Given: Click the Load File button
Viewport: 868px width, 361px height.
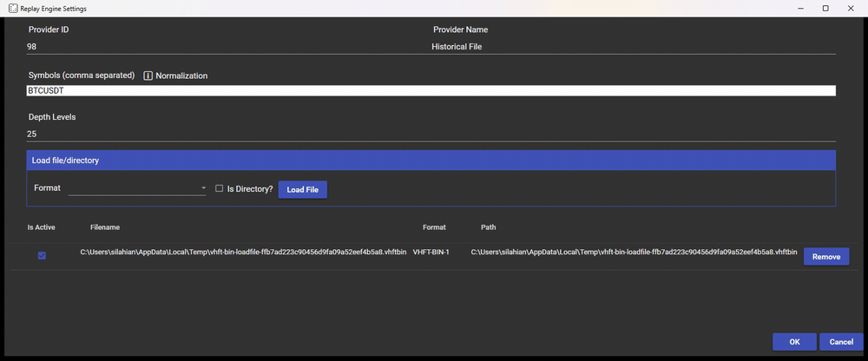Looking at the screenshot, I should point(302,189).
